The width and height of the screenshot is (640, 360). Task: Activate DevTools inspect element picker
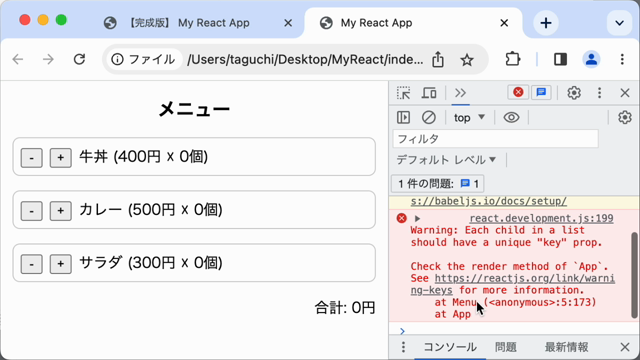pos(403,93)
